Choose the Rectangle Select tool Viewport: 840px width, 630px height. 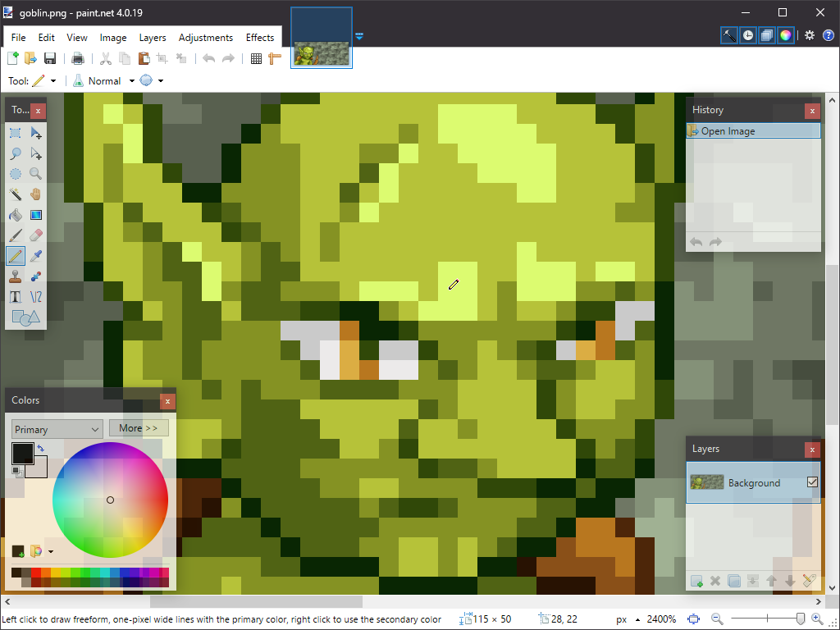point(15,133)
